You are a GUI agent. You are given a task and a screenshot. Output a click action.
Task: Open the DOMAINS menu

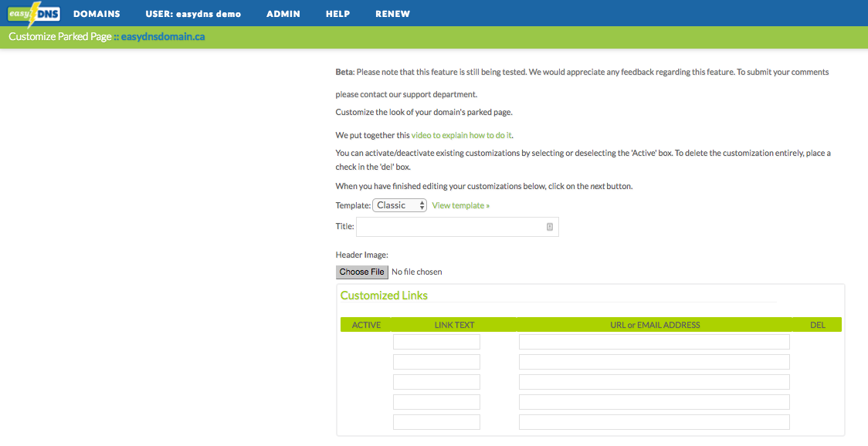point(97,14)
